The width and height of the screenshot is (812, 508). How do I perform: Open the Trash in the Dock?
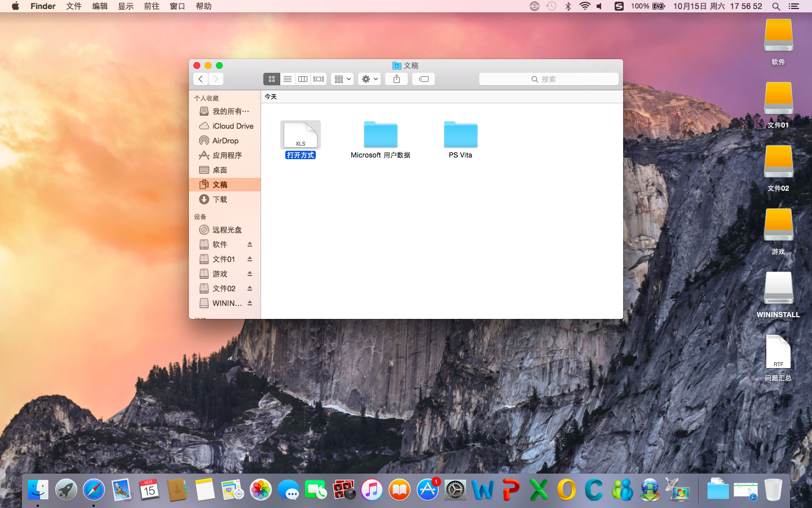pos(773,489)
